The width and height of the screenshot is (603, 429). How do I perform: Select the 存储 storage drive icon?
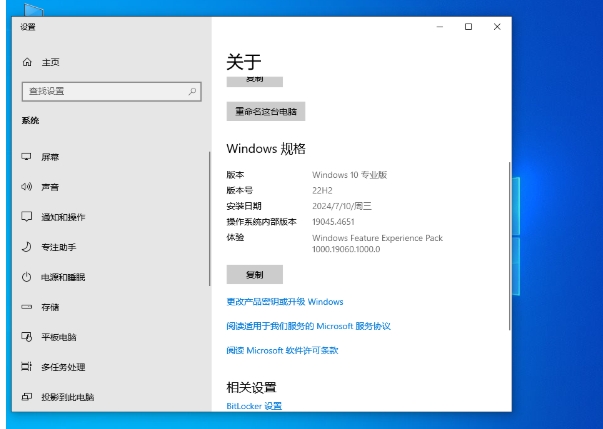click(x=27, y=307)
